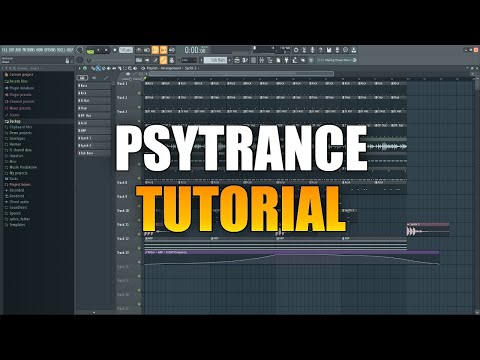Click the question mark help icon

click(x=321, y=50)
